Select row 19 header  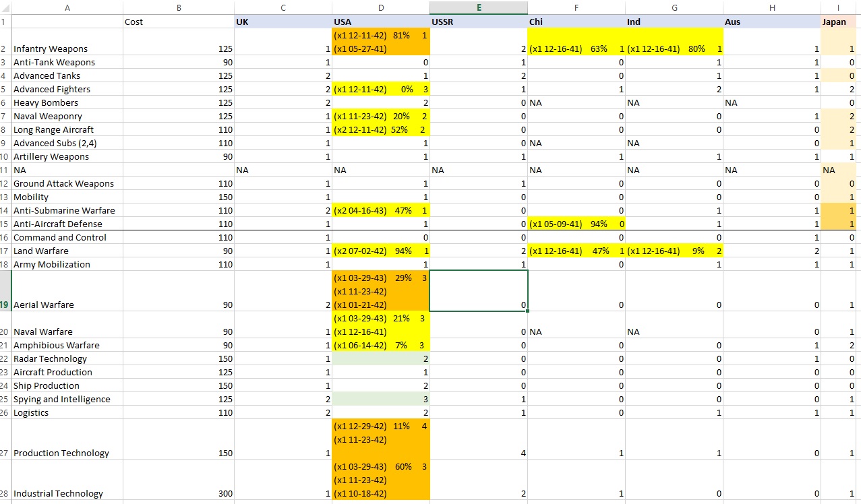[5, 291]
